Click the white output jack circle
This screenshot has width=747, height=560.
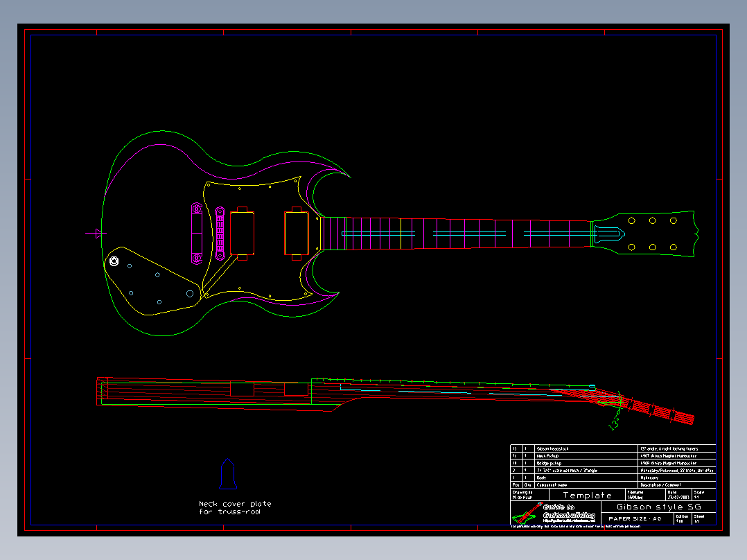click(114, 261)
